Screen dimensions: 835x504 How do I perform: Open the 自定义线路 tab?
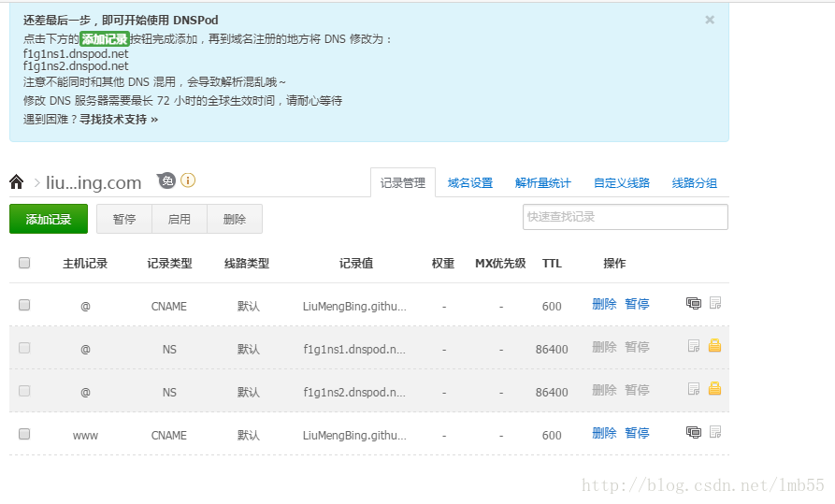pos(622,182)
